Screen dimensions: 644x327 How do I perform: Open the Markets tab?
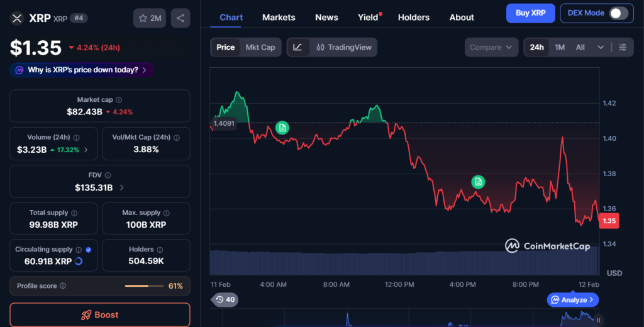point(277,18)
